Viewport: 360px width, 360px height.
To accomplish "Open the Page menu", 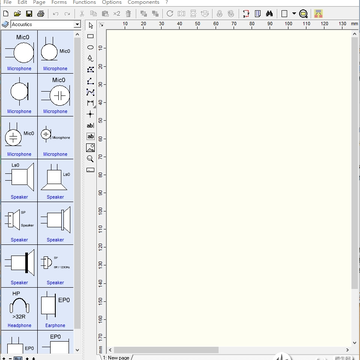I will pyautogui.click(x=39, y=2).
